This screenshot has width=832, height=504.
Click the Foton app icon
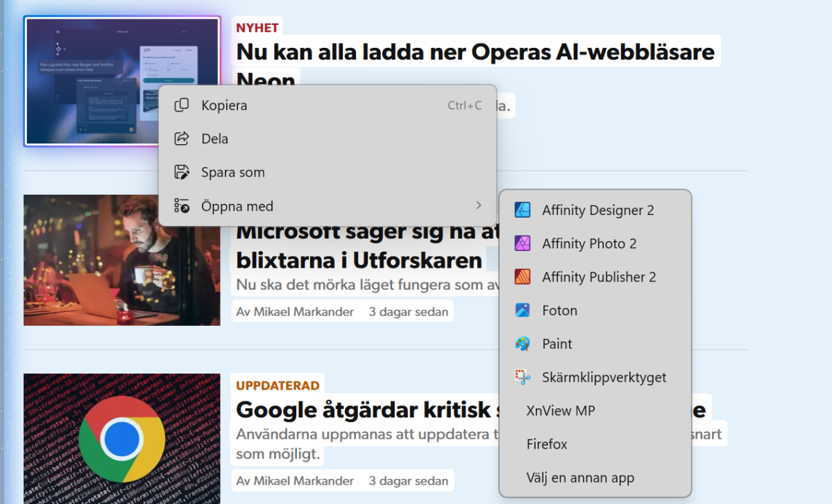(x=523, y=311)
